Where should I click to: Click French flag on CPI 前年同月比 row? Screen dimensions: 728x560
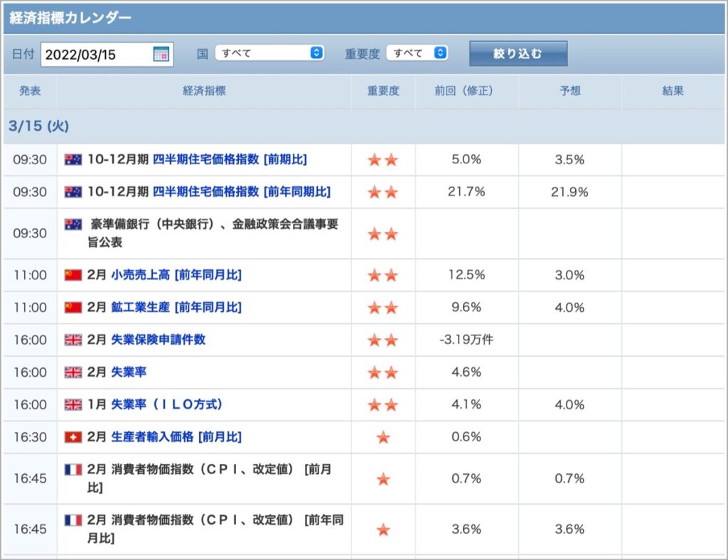point(73,520)
